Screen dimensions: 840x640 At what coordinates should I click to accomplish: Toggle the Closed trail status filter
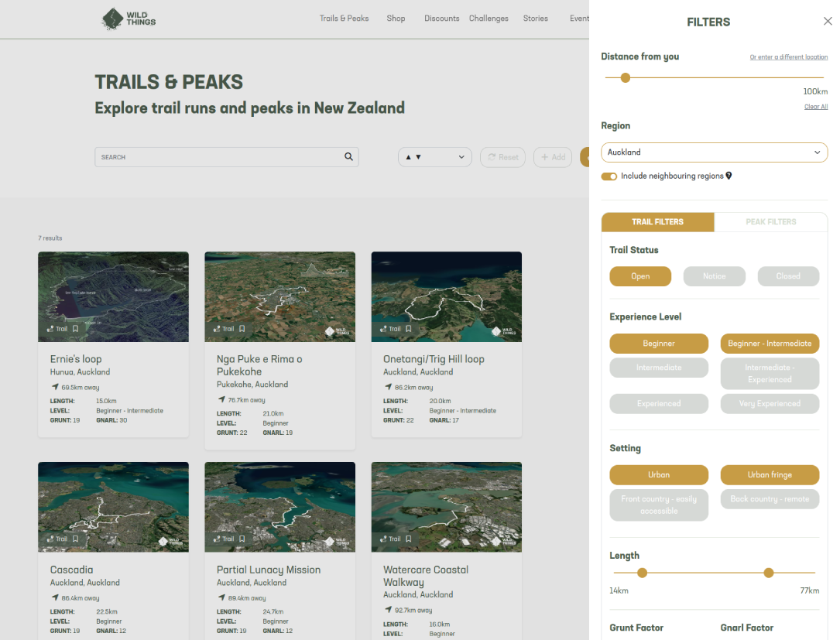click(x=788, y=276)
